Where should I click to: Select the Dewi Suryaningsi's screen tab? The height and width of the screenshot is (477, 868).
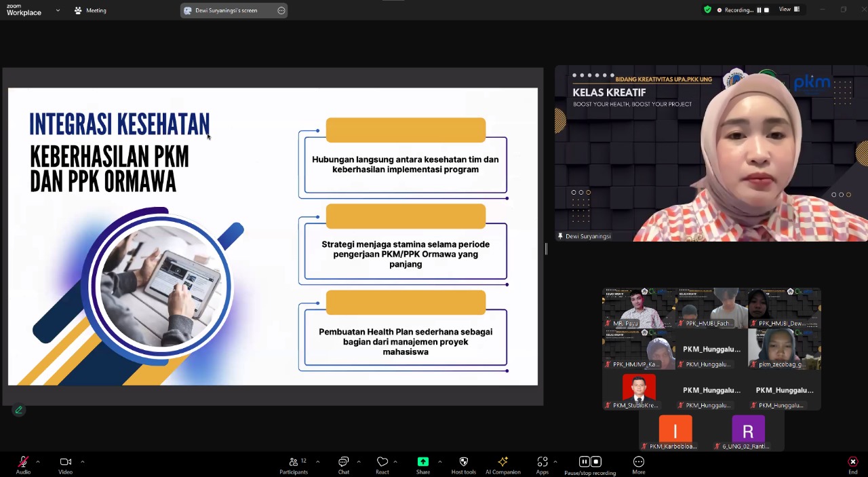[226, 10]
